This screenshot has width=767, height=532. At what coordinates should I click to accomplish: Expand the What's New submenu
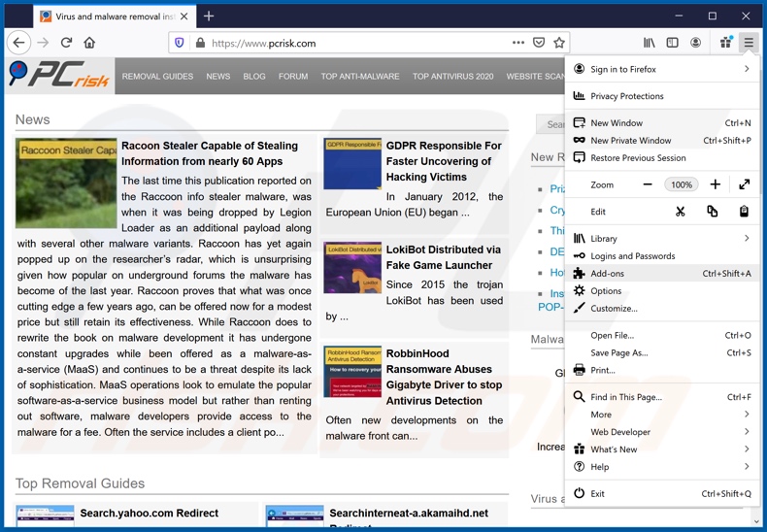662,449
